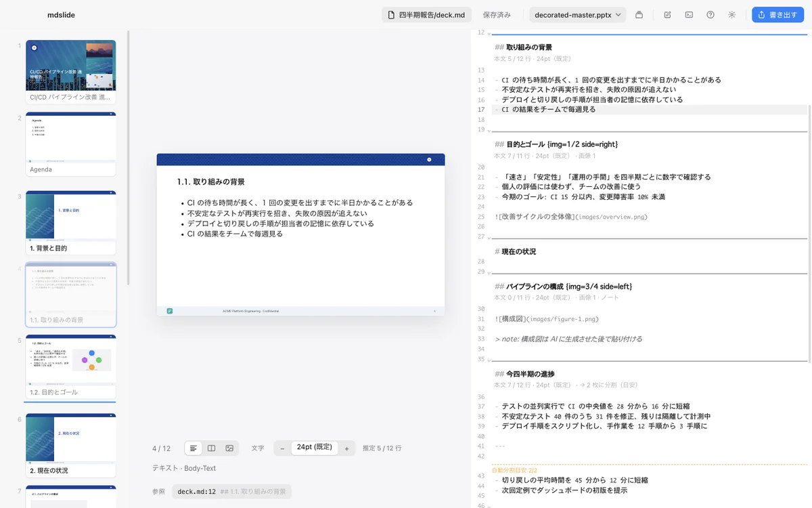The image size is (812, 508).
Task: Click the slide preview title 1.1. 取り組みの背景
Action: [211, 182]
